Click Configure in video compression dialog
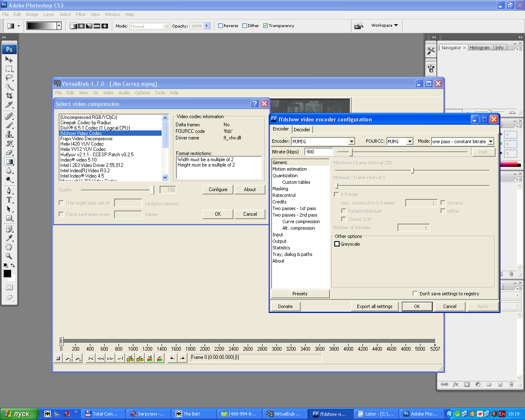Viewport: 525px width, 420px height. pos(218,189)
